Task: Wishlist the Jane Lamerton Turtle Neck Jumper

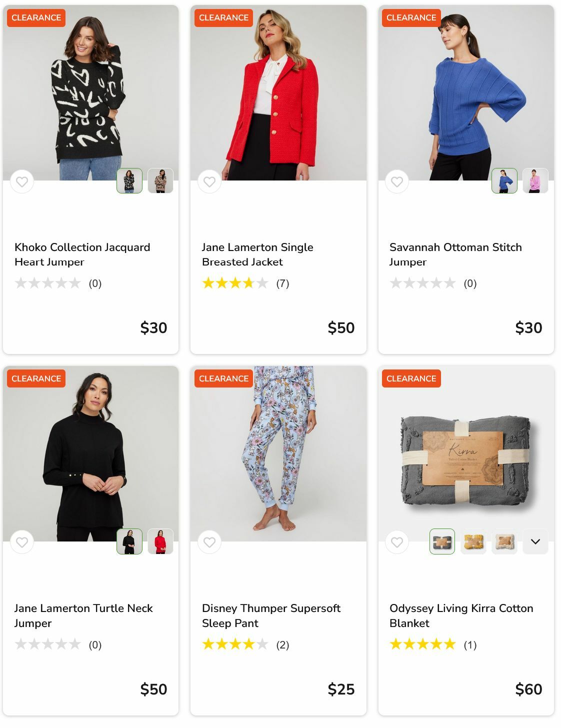Action: click(22, 542)
